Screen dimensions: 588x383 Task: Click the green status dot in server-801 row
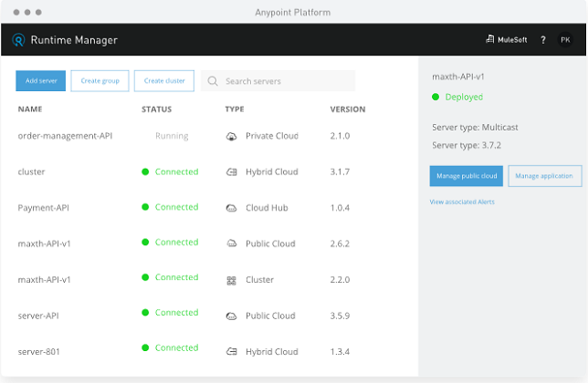pos(145,347)
